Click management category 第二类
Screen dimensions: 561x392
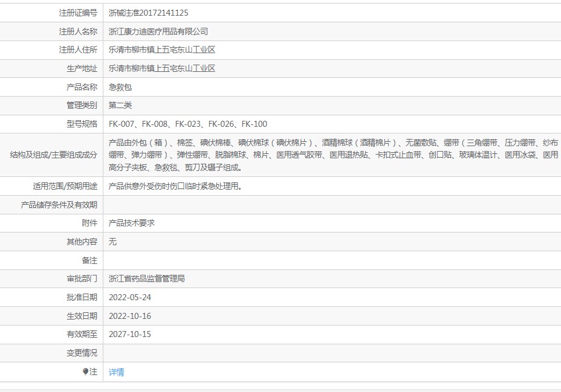pyautogui.click(x=120, y=105)
